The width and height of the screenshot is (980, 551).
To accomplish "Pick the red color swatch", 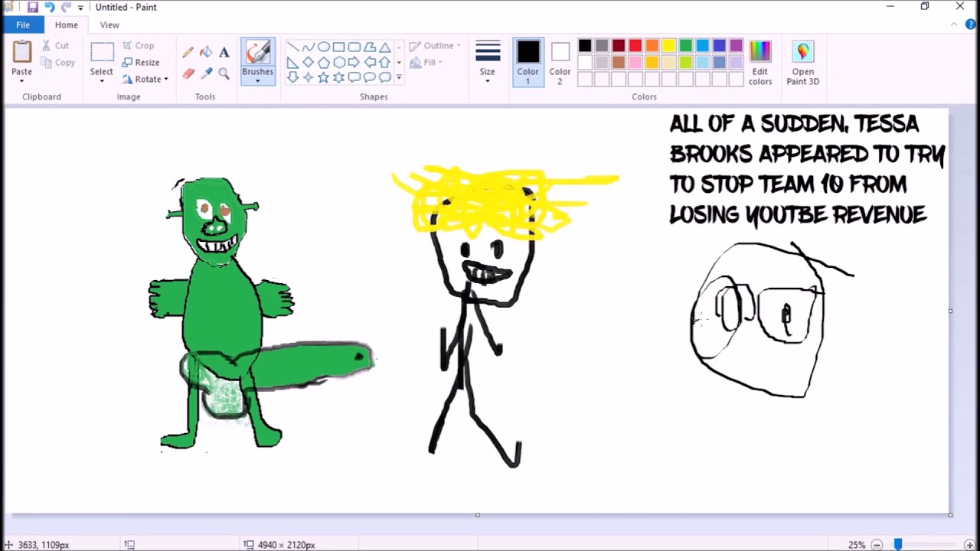I will click(635, 46).
